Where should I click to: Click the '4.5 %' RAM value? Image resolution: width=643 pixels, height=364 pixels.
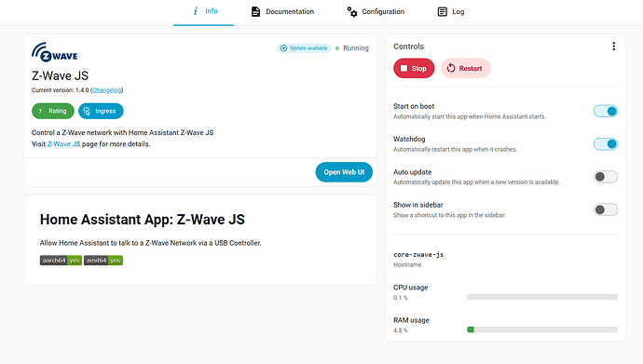point(401,330)
